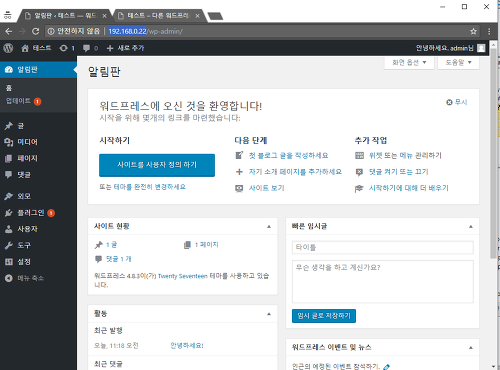Viewport: 500px width, 370px height.
Task: Open the updates indicator in admin bar
Action: [67, 48]
